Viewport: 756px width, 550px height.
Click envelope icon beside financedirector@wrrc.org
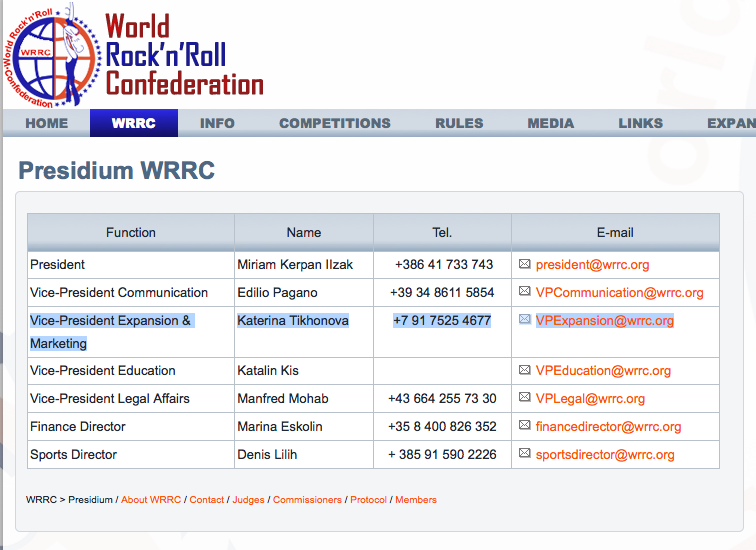coord(525,425)
